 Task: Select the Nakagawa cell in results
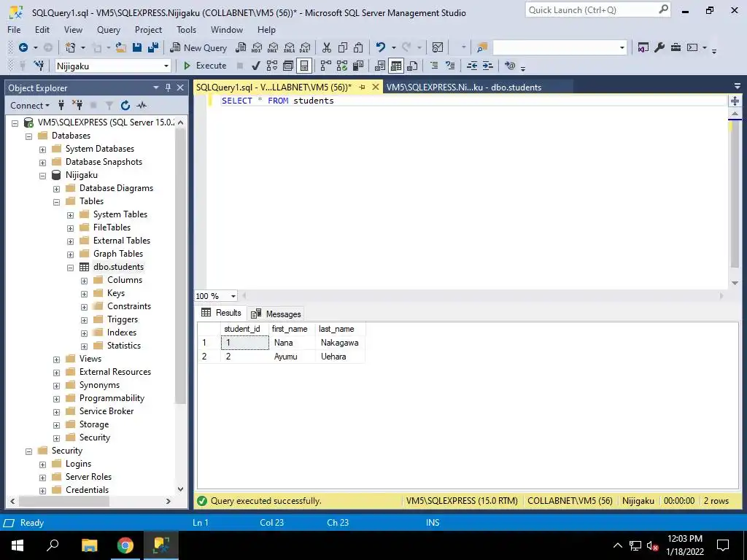click(x=340, y=343)
